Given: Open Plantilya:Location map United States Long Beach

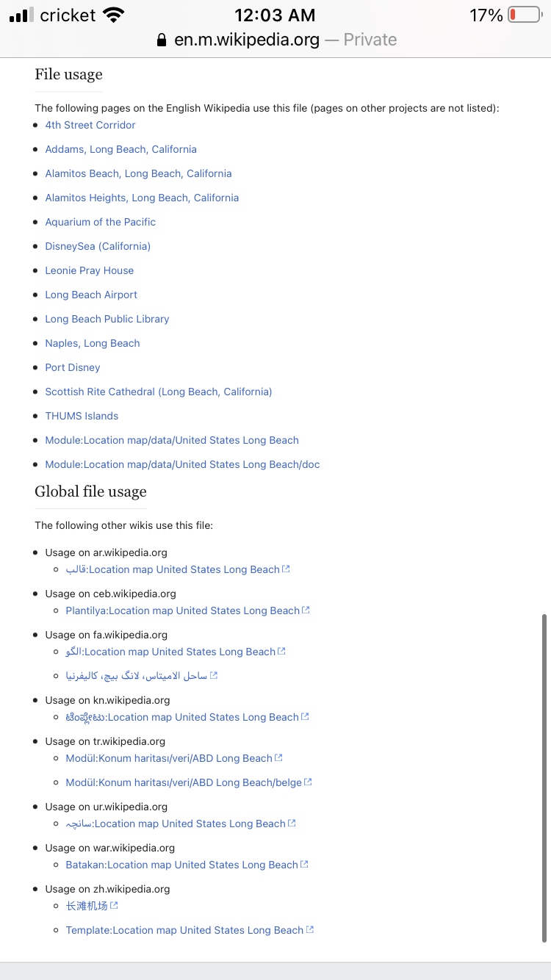Looking at the screenshot, I should click(x=183, y=610).
